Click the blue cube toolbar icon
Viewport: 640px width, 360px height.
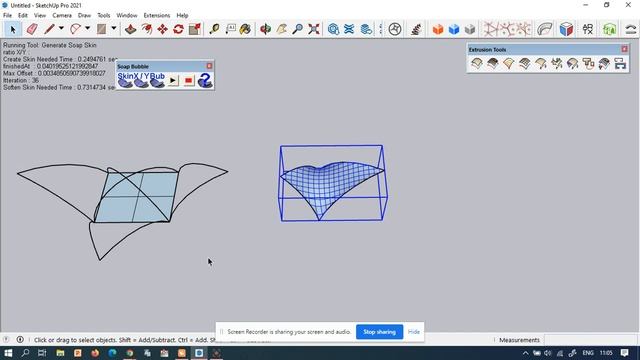454,29
